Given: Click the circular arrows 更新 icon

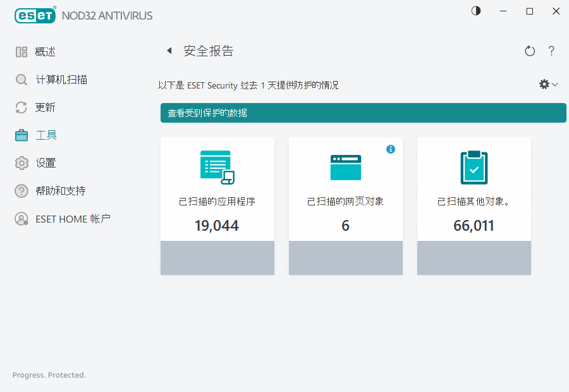Looking at the screenshot, I should point(21,107).
